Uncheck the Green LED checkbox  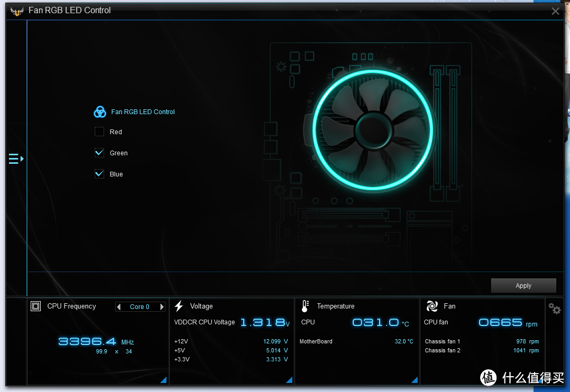(99, 153)
